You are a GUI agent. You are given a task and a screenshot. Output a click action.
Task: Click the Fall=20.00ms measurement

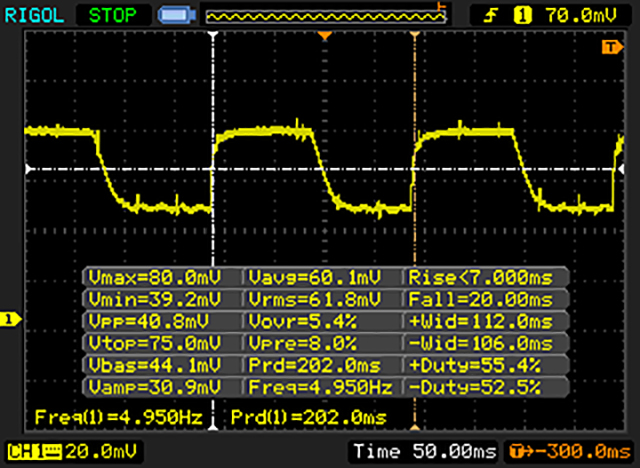coord(480,299)
